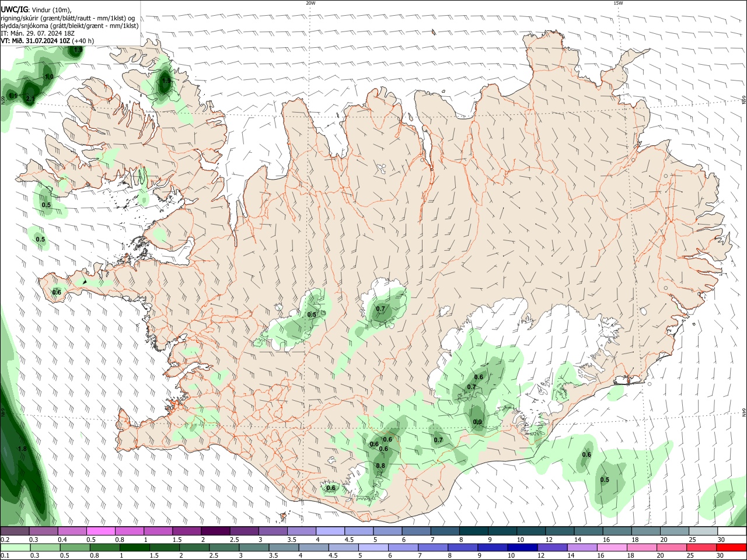Click the darkest purple 2 mm swatch in the upper legend

click(x=215, y=531)
